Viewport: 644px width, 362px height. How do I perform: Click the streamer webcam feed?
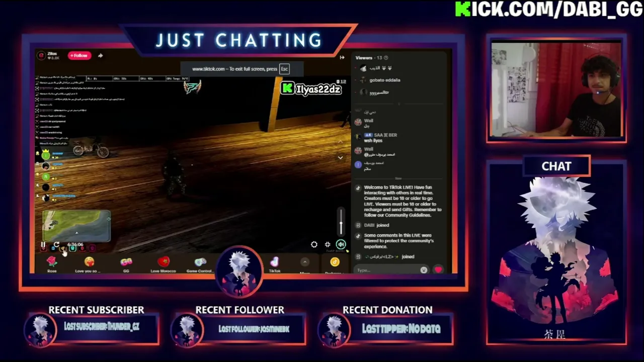coord(556,90)
